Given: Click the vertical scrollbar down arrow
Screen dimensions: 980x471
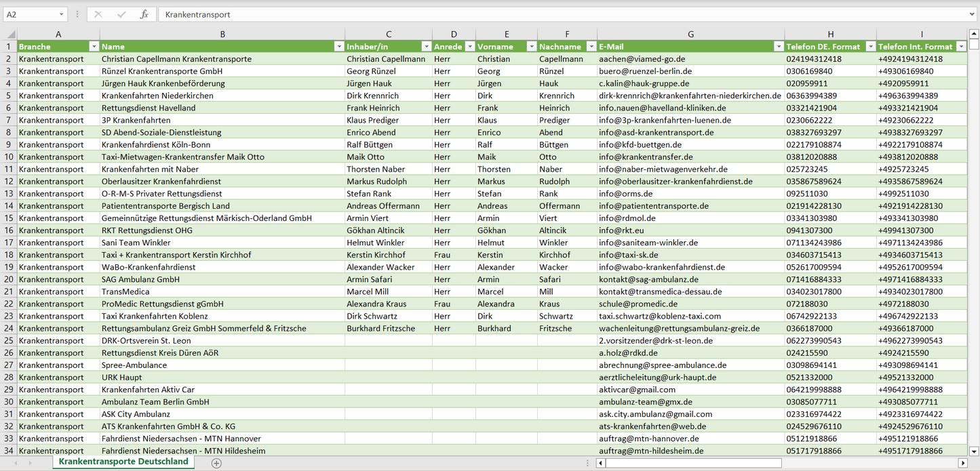Looking at the screenshot, I should coord(974,451).
